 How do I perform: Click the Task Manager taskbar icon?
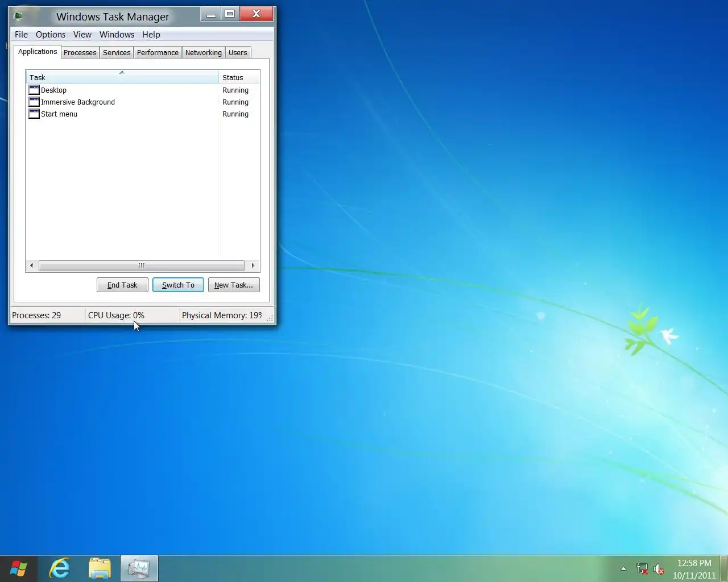tap(139, 568)
